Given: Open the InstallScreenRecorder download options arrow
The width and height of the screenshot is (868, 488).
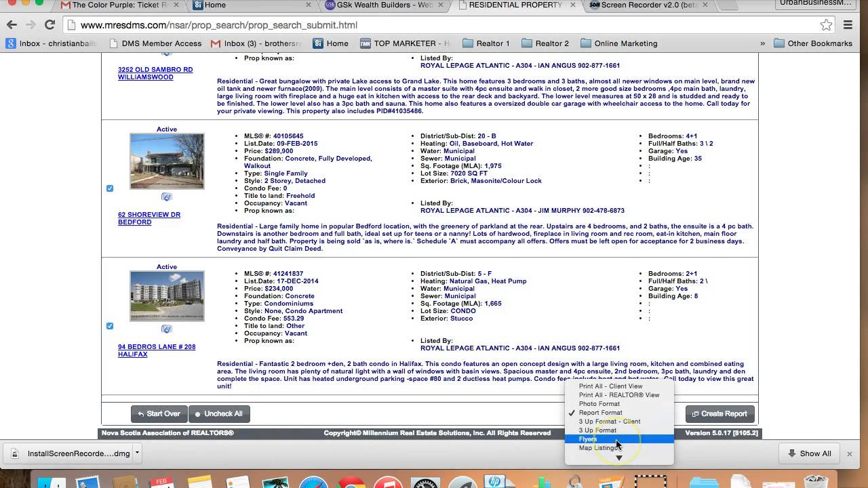Looking at the screenshot, I should [136, 453].
